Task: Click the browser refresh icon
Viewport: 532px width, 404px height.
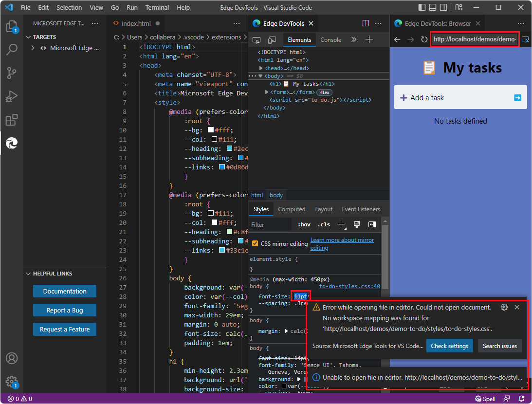Action: (x=424, y=40)
